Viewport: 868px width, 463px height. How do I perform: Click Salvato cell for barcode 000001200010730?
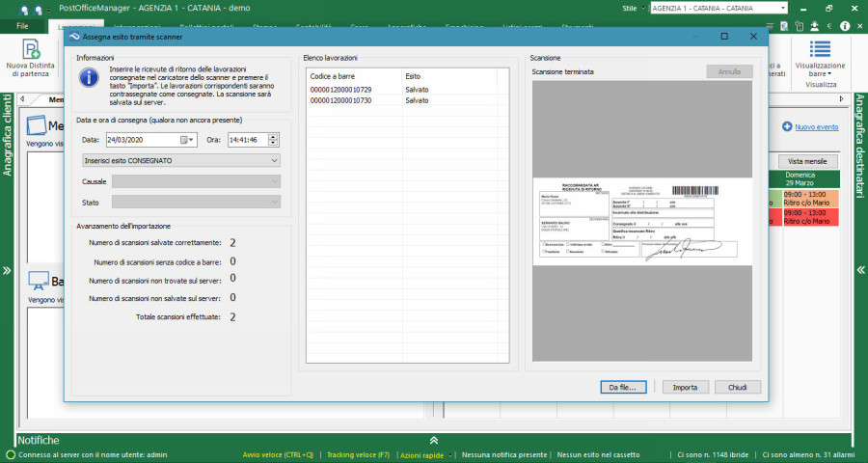[x=417, y=100]
